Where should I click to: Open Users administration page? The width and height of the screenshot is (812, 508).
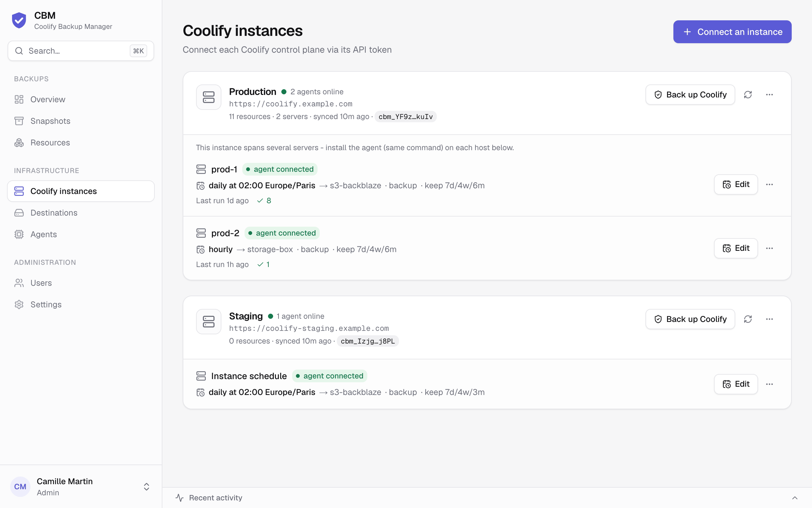(x=81, y=283)
